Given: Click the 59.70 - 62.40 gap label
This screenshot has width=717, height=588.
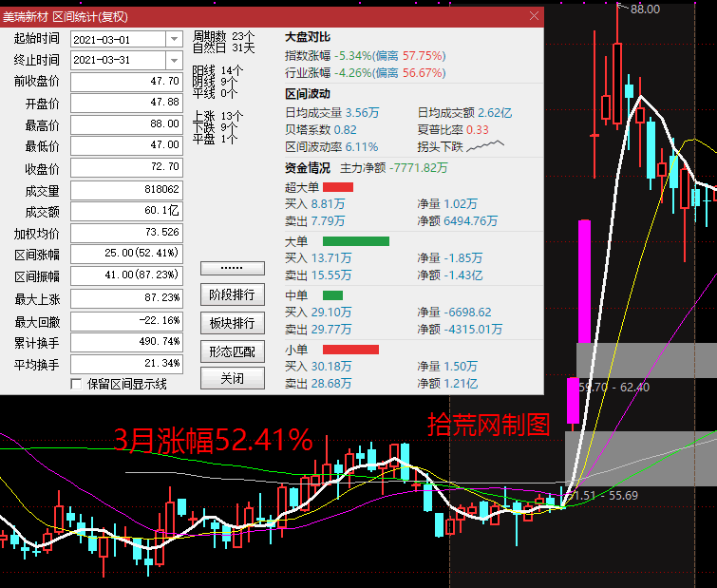Looking at the screenshot, I should [614, 388].
